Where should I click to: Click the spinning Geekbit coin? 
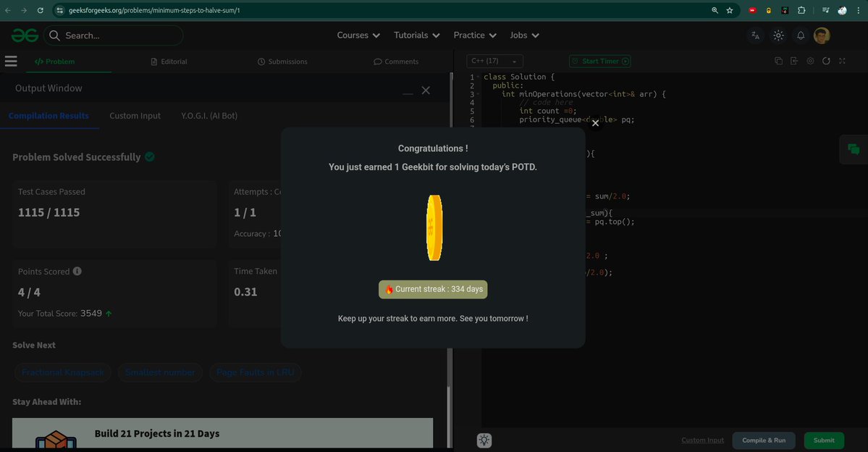(x=434, y=227)
